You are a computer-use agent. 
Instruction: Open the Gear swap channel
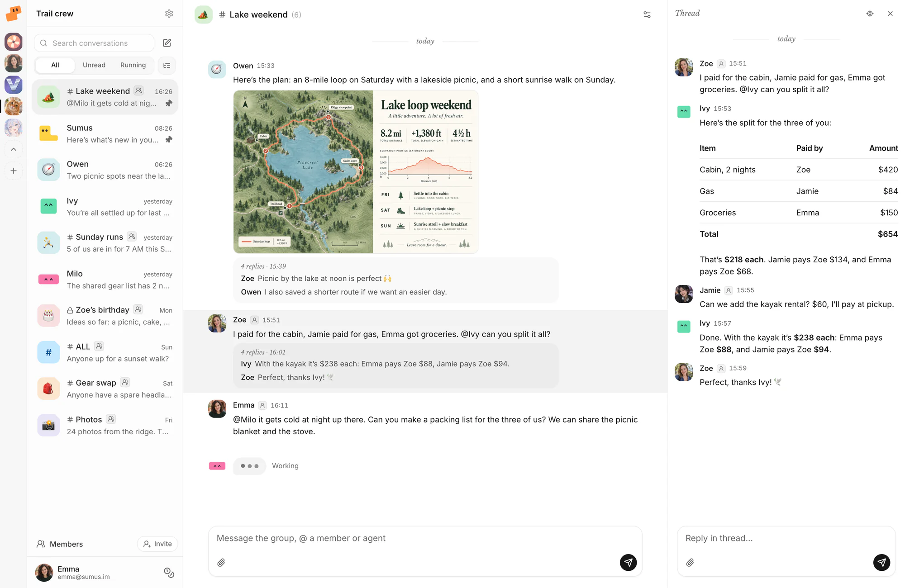[x=105, y=389]
